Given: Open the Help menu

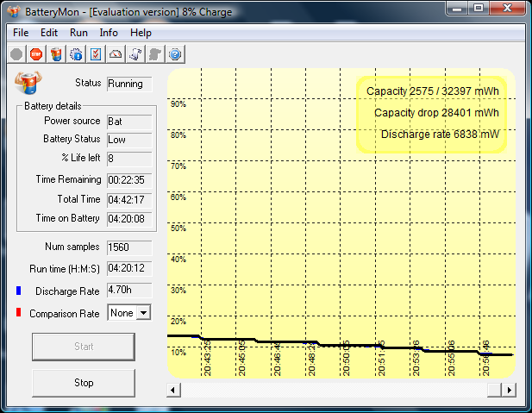Looking at the screenshot, I should [x=141, y=33].
